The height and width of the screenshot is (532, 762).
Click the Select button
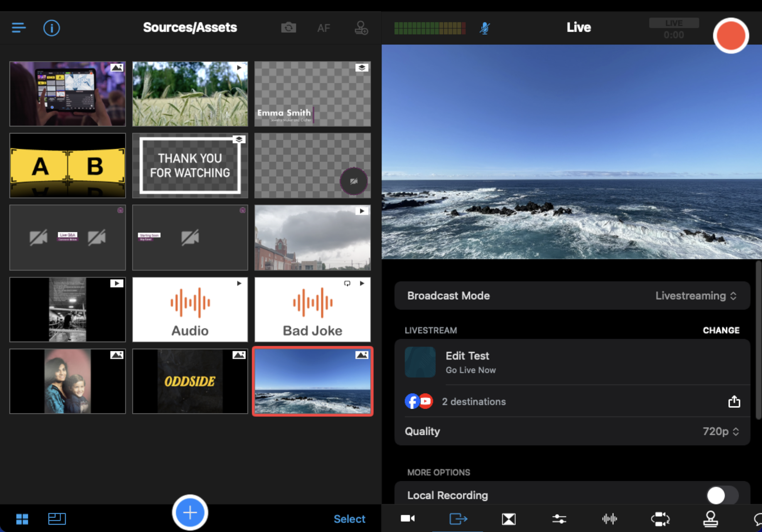tap(349, 519)
